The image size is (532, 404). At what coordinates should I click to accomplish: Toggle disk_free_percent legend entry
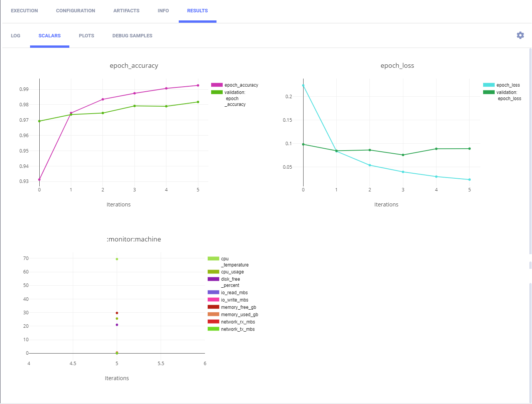[x=230, y=279]
